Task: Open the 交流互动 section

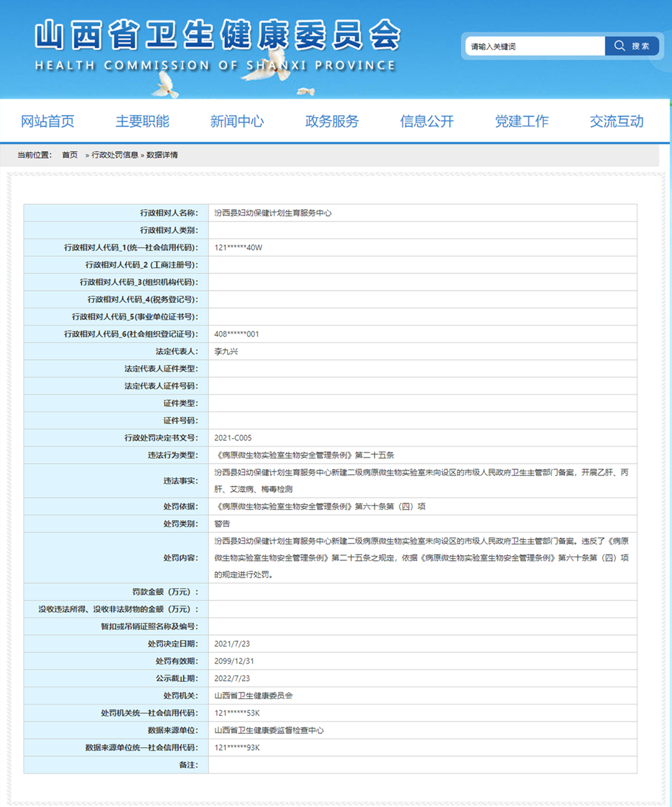Action: click(617, 121)
